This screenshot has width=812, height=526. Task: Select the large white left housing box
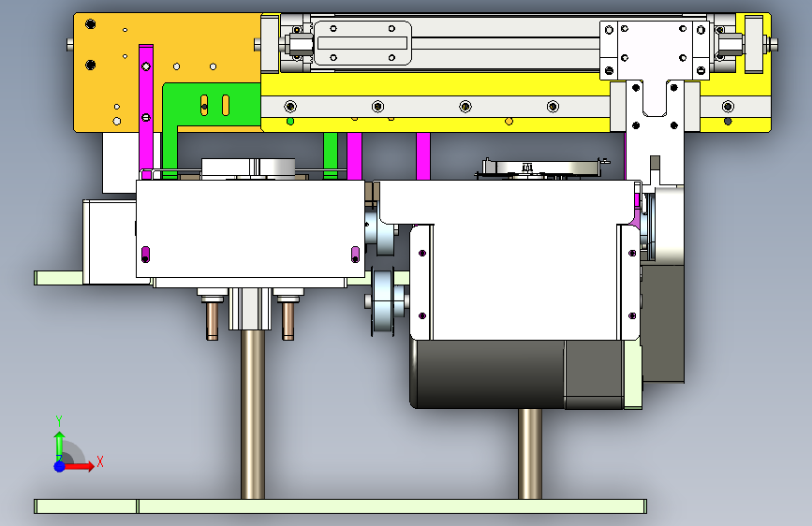[x=250, y=228]
